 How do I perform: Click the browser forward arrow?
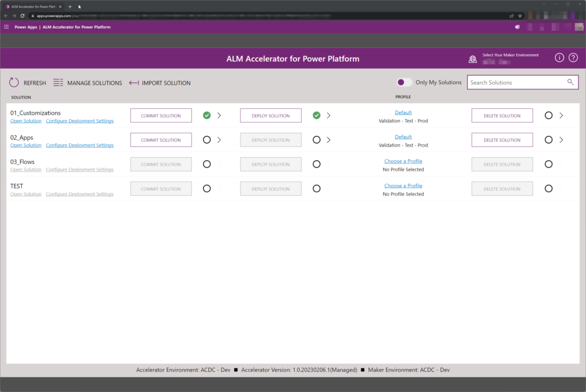(x=14, y=15)
